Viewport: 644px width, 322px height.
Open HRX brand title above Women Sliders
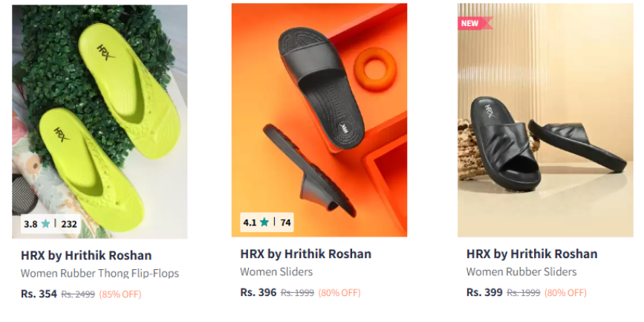pos(305,254)
